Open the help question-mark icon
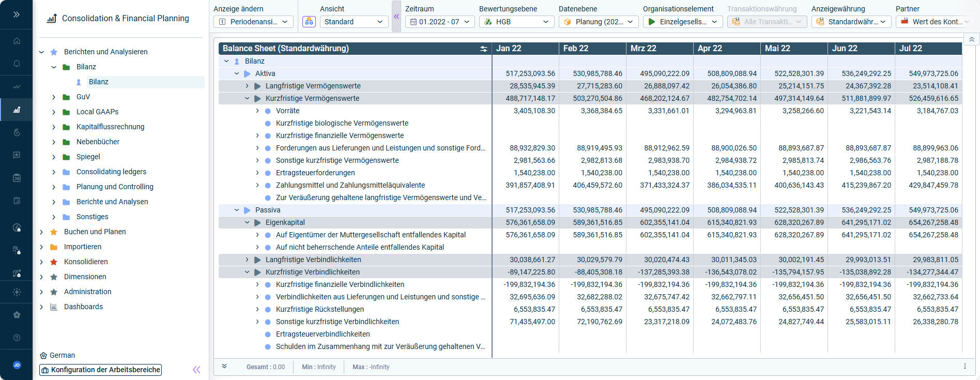980x380 pixels. click(17, 338)
